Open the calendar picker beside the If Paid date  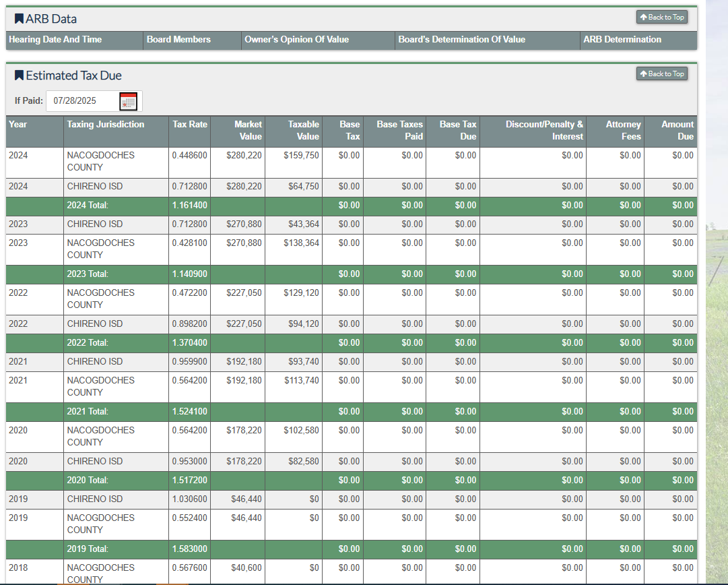[128, 101]
